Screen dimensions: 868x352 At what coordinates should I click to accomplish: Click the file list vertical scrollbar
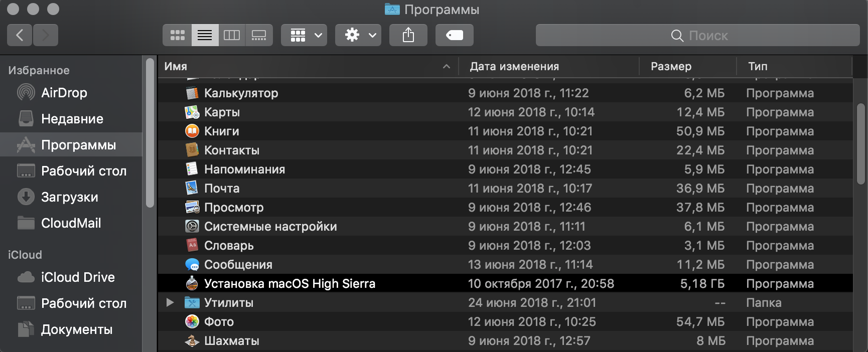tap(860, 144)
